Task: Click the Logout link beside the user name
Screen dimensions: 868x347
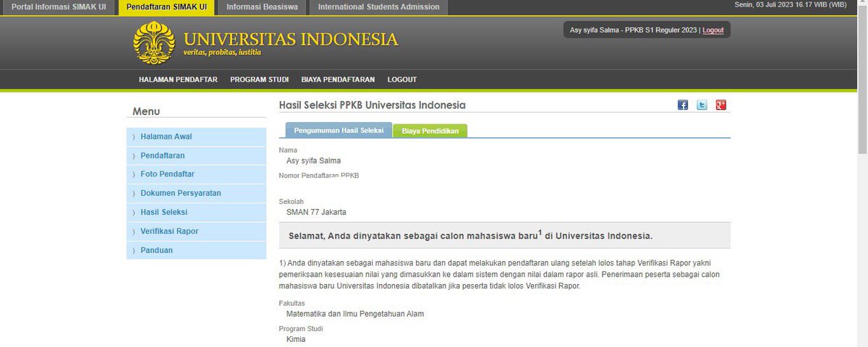Action: (x=712, y=30)
